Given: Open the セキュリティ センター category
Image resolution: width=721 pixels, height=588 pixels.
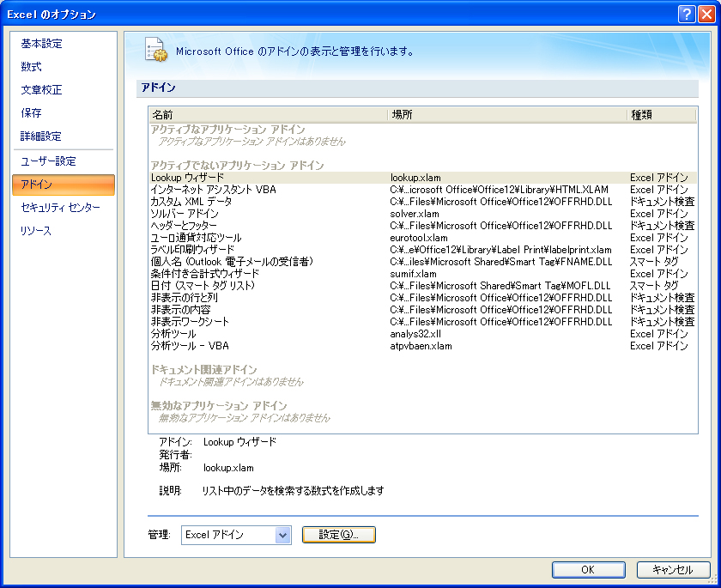Looking at the screenshot, I should click(x=61, y=208).
